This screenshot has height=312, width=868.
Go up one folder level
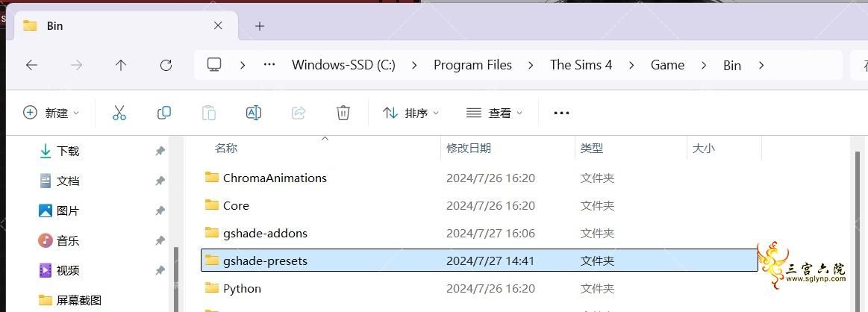tap(121, 65)
